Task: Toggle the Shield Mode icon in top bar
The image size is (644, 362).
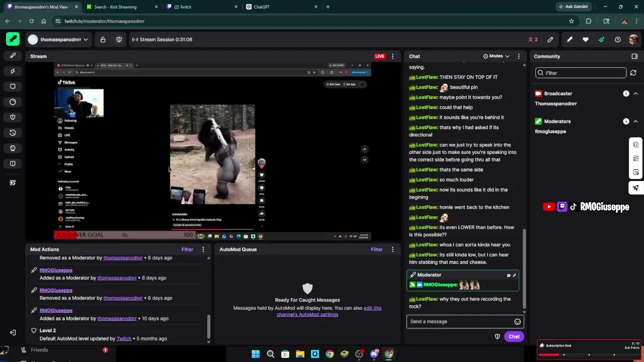Action: pos(119,39)
